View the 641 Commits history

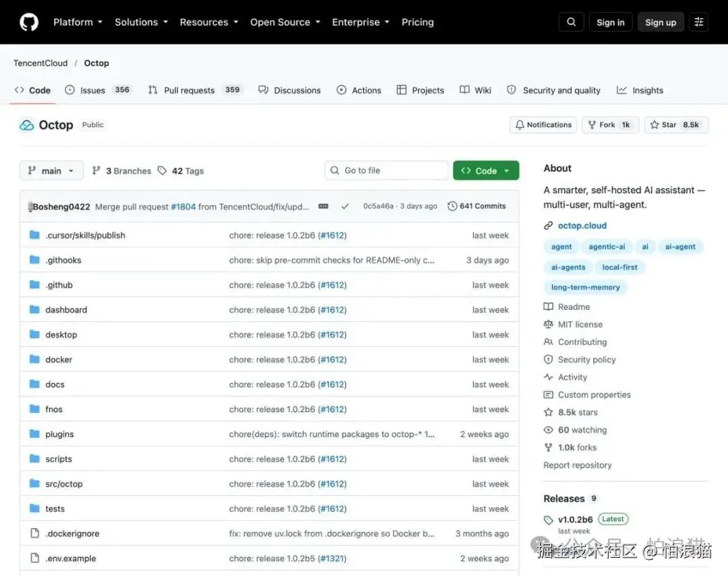coord(477,206)
